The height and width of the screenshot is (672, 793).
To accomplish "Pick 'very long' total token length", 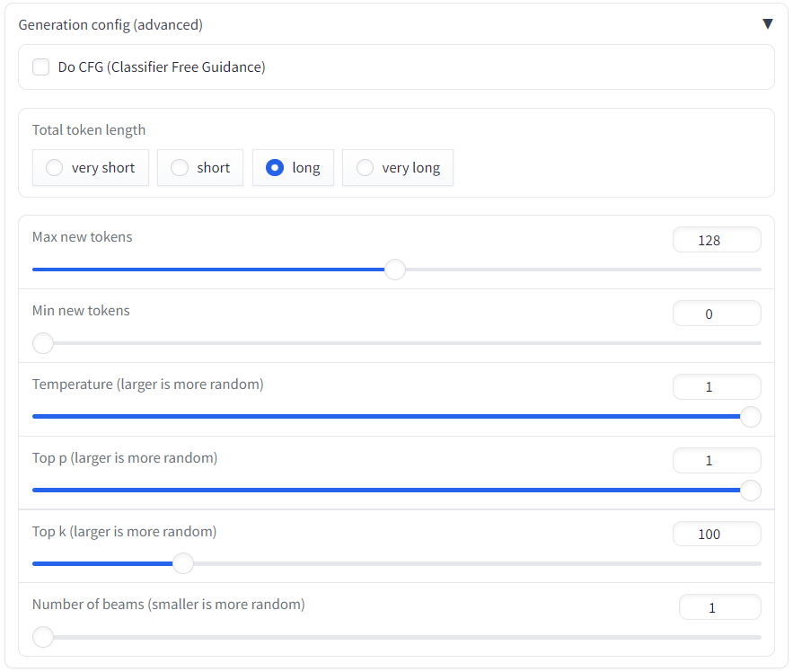I will (366, 168).
